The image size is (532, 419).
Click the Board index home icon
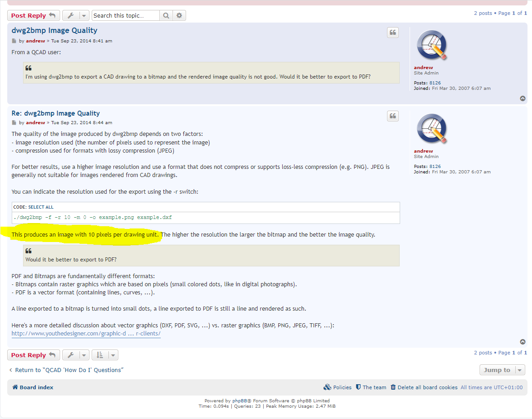point(15,387)
